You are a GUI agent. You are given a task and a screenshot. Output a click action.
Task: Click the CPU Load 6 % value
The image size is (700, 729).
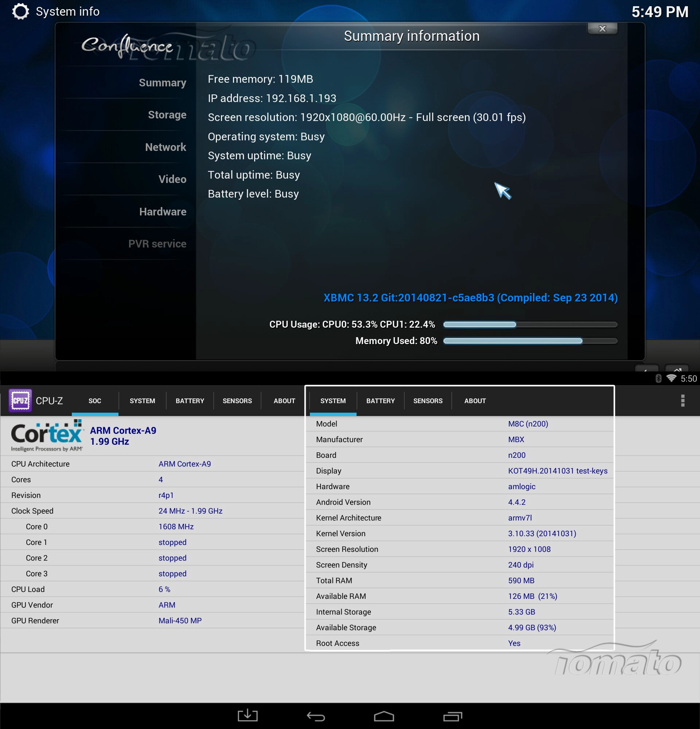coord(164,589)
